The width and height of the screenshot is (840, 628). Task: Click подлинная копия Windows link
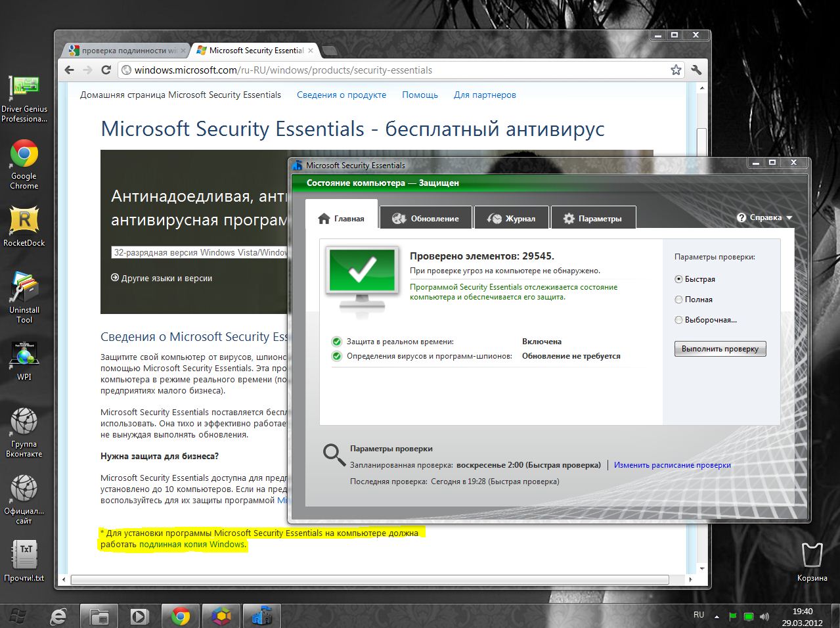[192, 545]
